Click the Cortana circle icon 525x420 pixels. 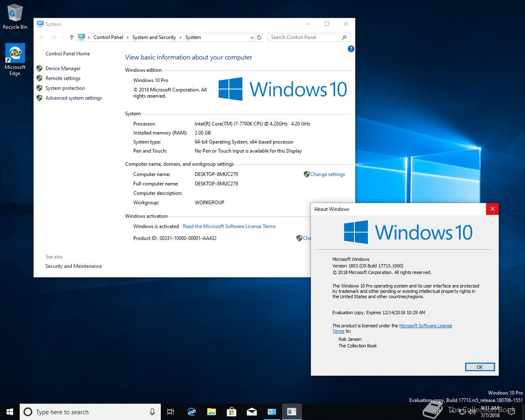(x=28, y=412)
